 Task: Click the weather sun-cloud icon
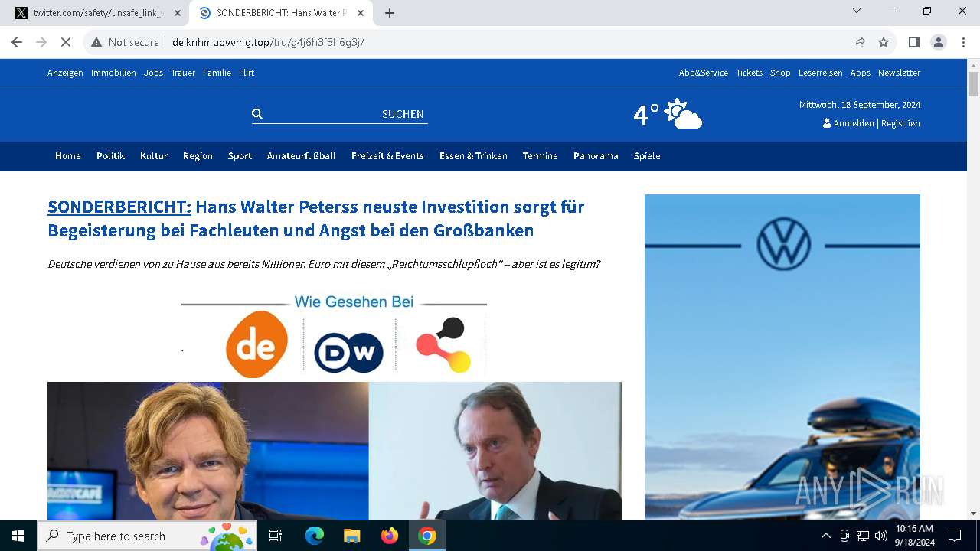[x=683, y=114]
